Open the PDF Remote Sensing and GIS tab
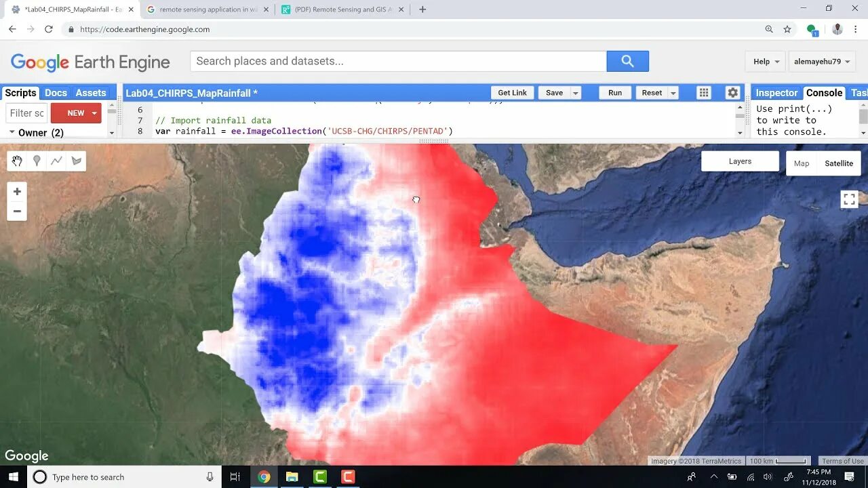Viewport: 868px width, 488px height. tap(342, 9)
